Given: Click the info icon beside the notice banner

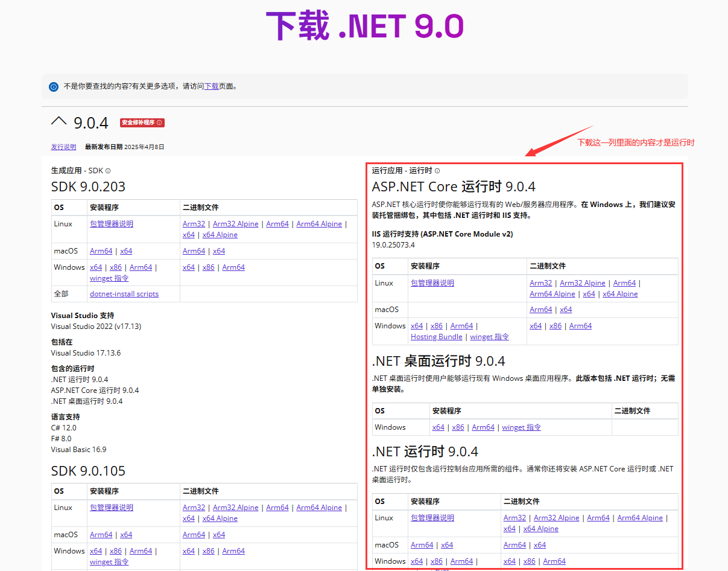Looking at the screenshot, I should tap(54, 87).
